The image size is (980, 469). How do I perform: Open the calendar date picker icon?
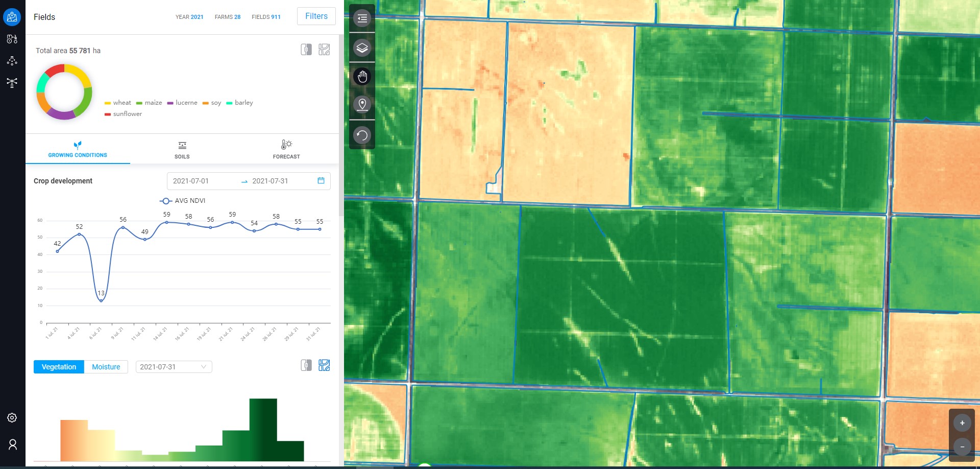321,180
